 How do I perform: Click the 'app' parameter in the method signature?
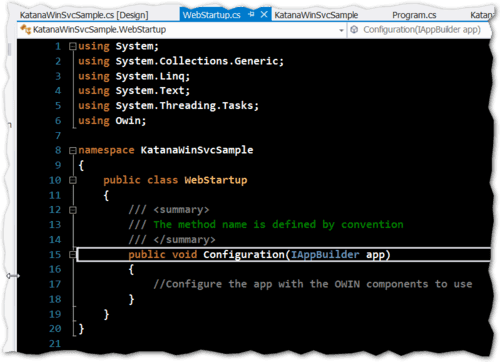click(375, 255)
